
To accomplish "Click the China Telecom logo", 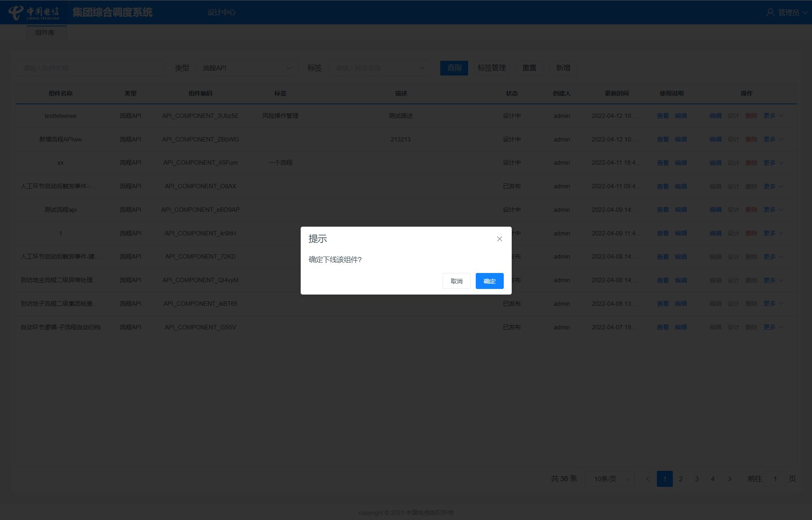I will [x=34, y=12].
